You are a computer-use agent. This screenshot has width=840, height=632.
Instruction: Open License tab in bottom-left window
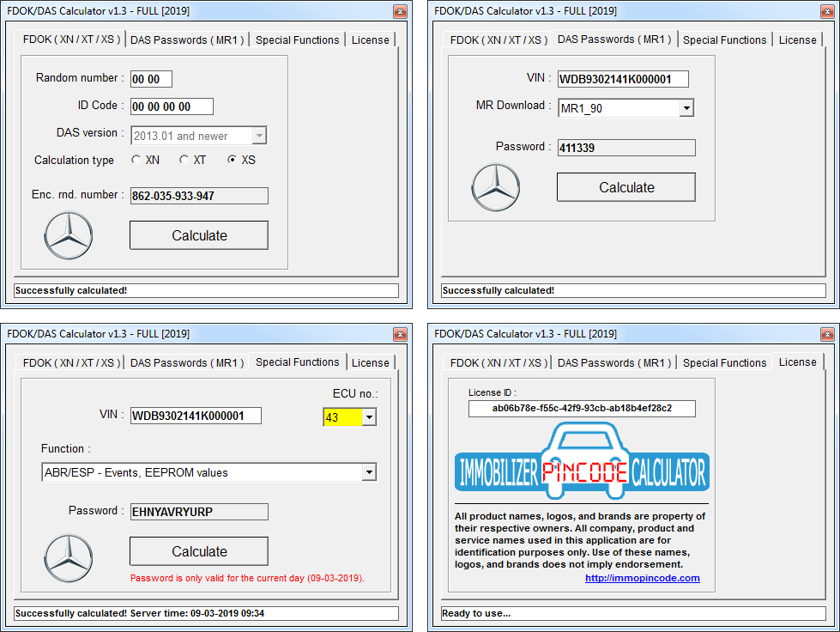370,363
